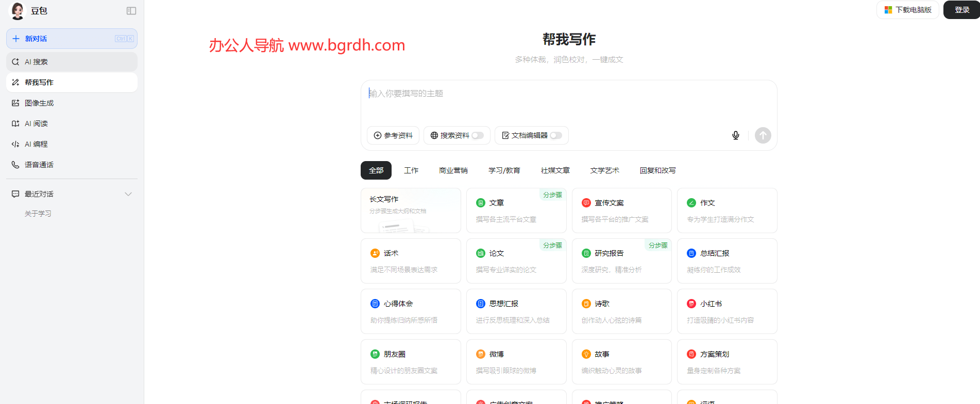
Task: Click the blue 总结汇报 card icon
Action: tap(691, 253)
